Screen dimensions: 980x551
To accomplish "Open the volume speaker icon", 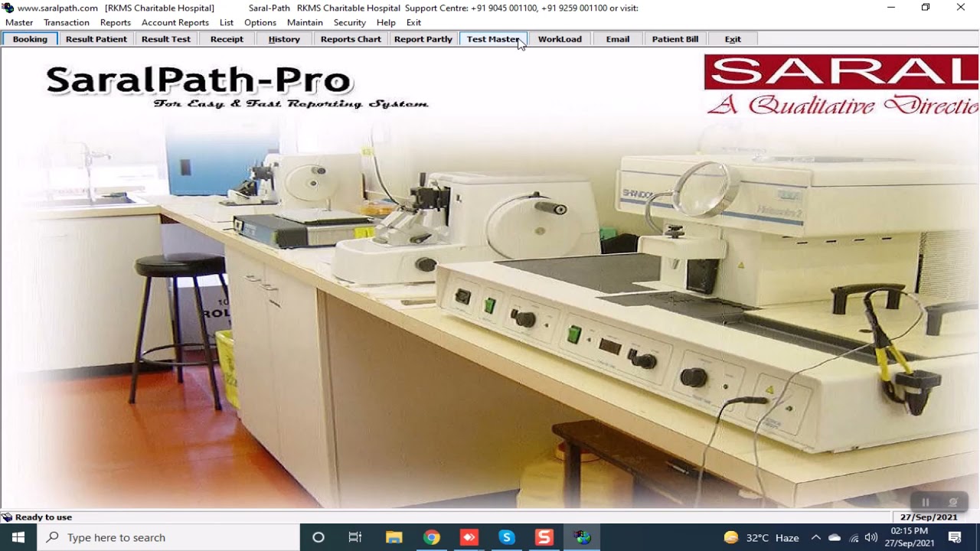I will point(871,537).
